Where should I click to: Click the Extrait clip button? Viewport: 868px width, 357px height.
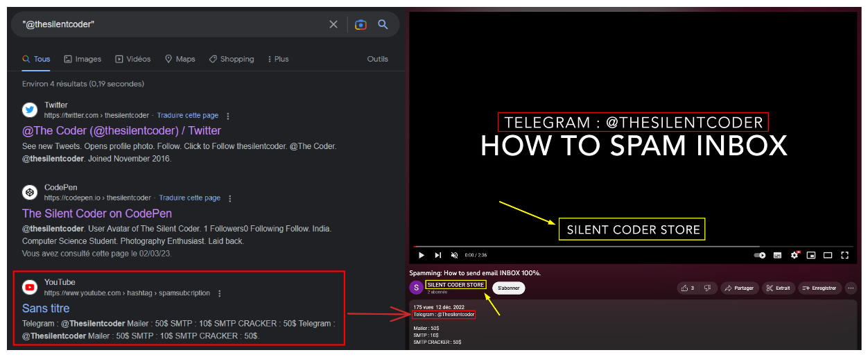click(x=779, y=288)
